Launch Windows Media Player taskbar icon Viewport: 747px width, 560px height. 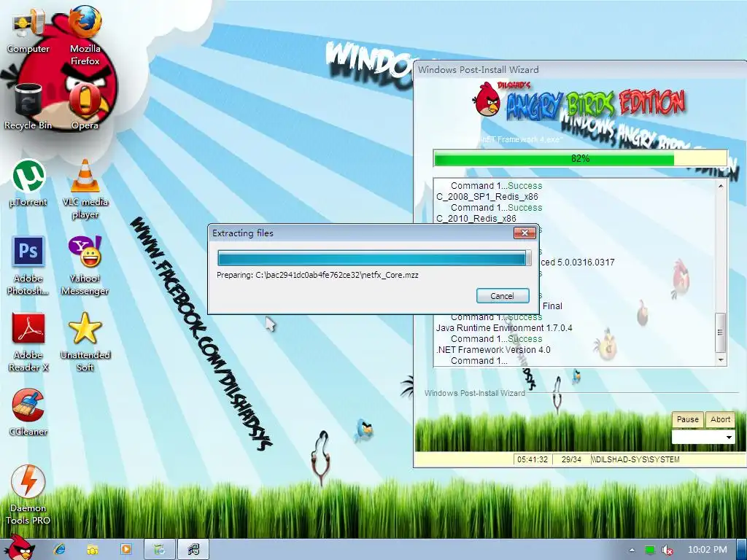[126, 549]
